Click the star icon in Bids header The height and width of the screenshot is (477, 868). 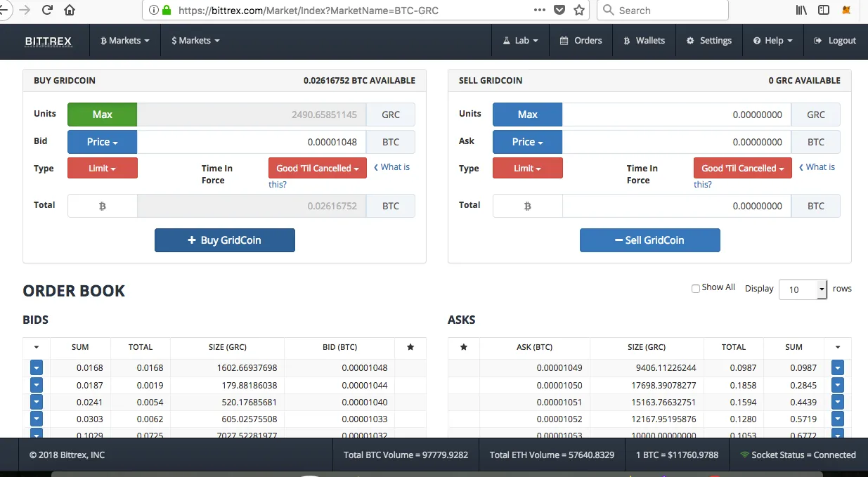[410, 347]
